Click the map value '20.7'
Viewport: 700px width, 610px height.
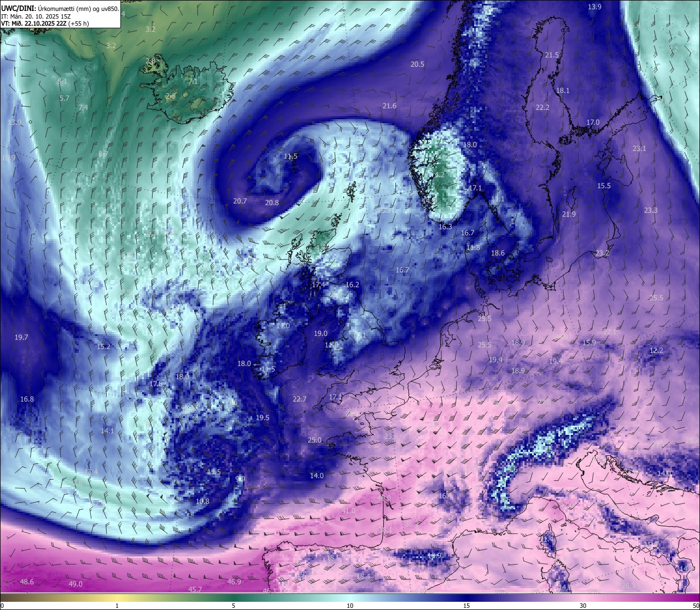point(240,201)
